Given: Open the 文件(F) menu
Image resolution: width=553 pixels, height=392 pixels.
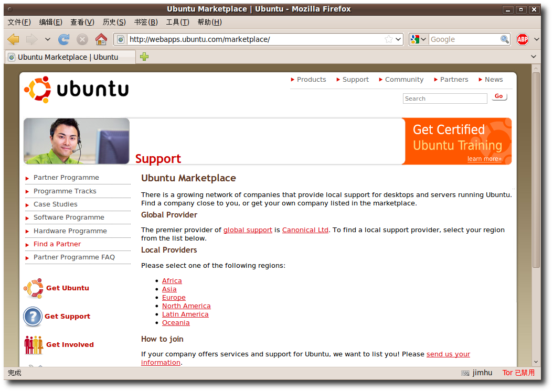Looking at the screenshot, I should pos(19,22).
